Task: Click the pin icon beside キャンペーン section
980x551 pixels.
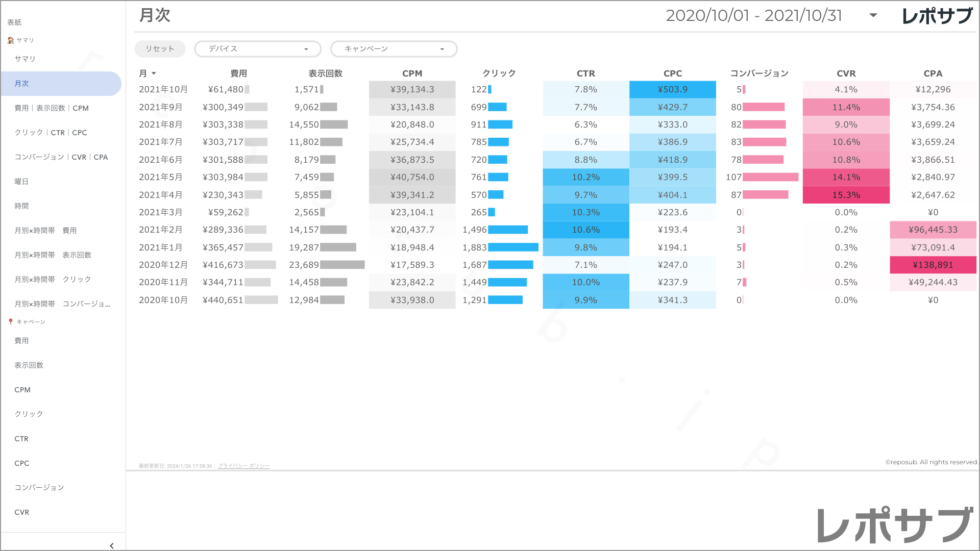Action: point(11,322)
